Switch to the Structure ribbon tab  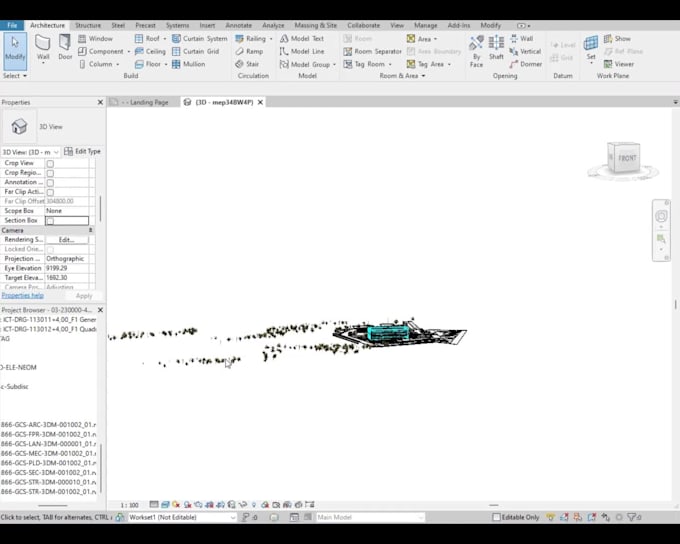(x=88, y=26)
